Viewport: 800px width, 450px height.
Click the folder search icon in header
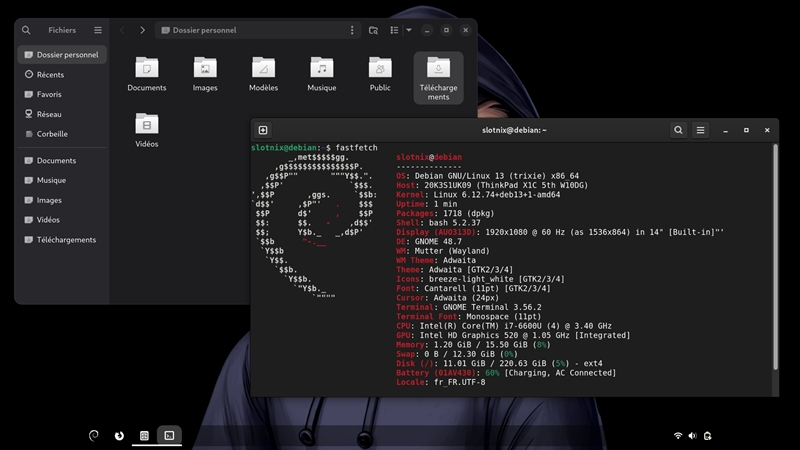(373, 31)
